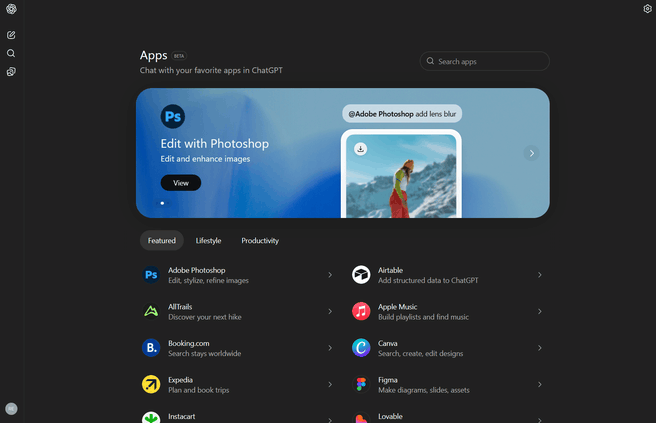This screenshot has height=423, width=656.
Task: Open Expedia row chevron
Action: [x=330, y=385]
